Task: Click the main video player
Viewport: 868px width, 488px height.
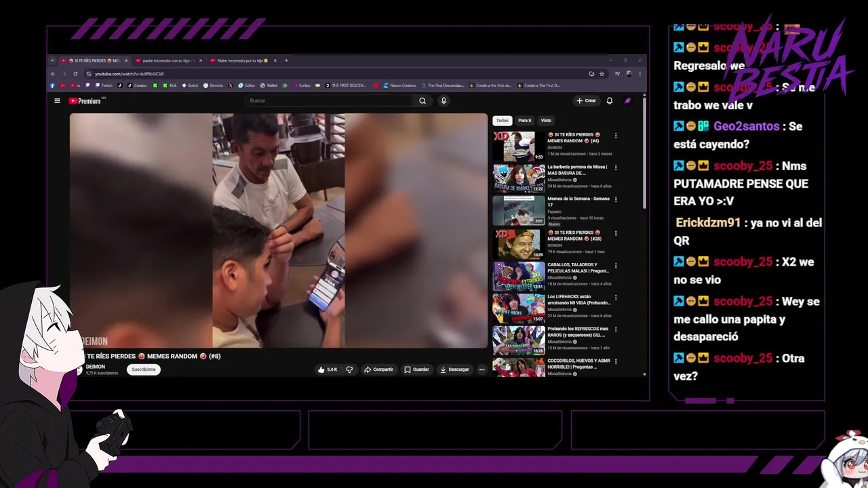Action: tap(279, 230)
